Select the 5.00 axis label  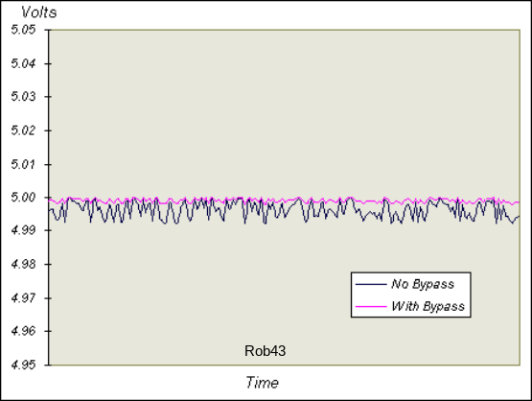point(23,198)
